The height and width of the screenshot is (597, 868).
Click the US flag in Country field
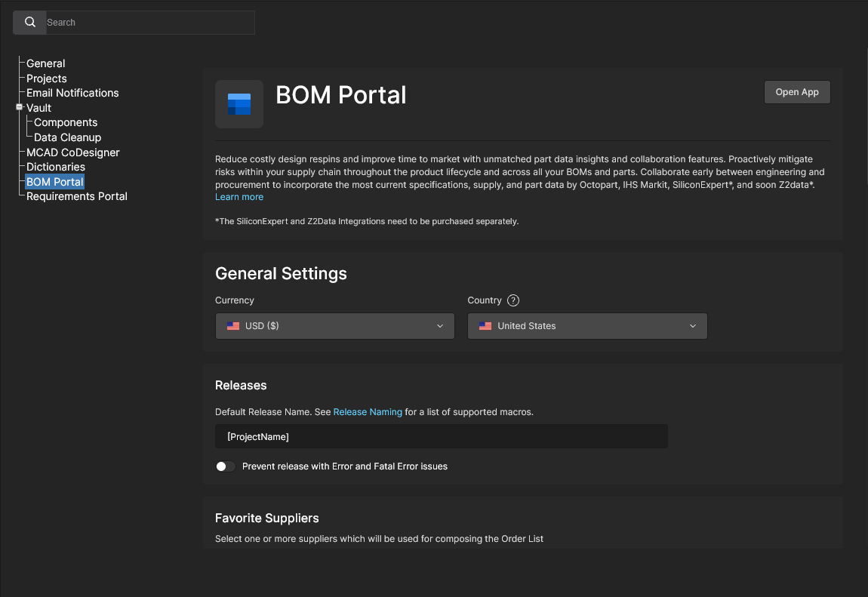click(485, 326)
